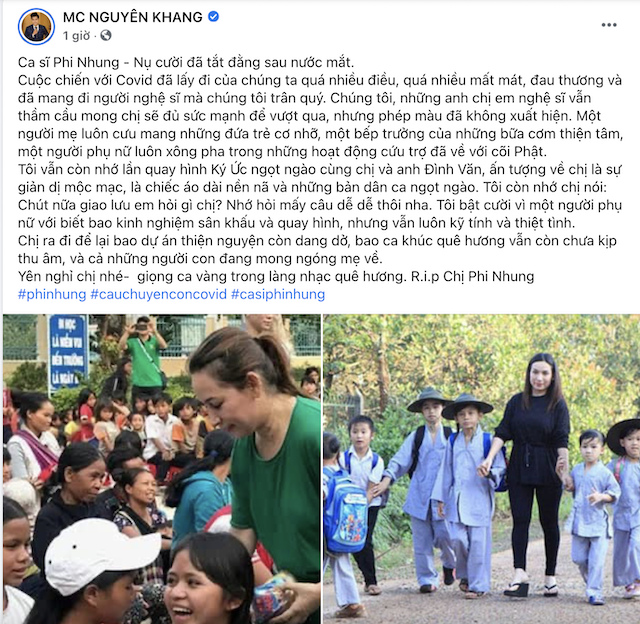Screen dimensions: 640x624
Task: Click the blue verified badge beside the name
Action: (213, 17)
